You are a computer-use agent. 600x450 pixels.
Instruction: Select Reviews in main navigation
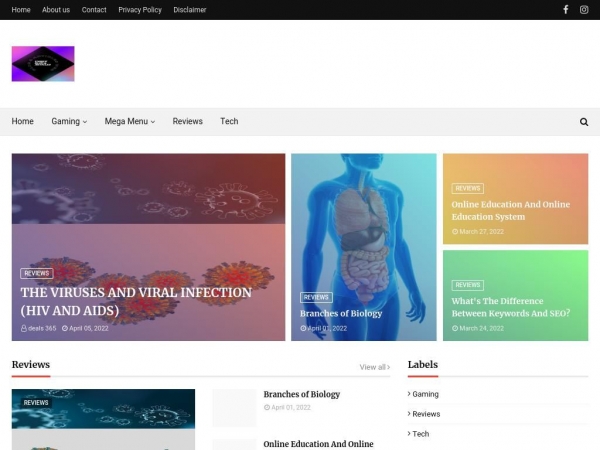188,121
